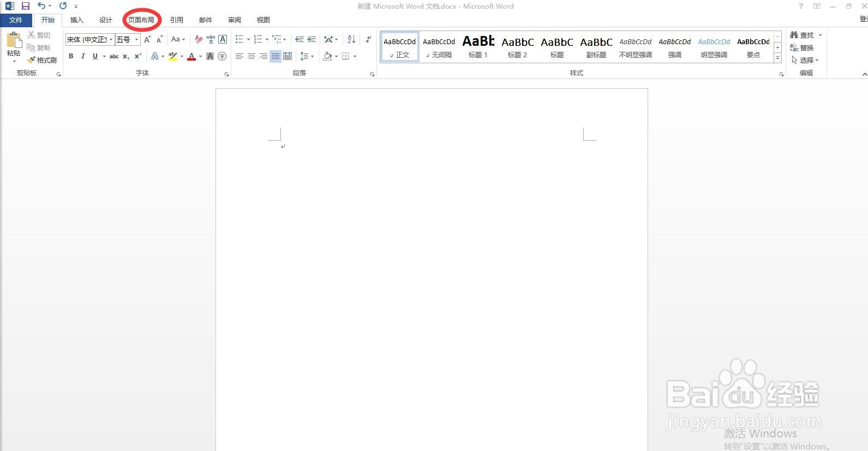Align text right
The height and width of the screenshot is (451, 868).
tap(264, 56)
